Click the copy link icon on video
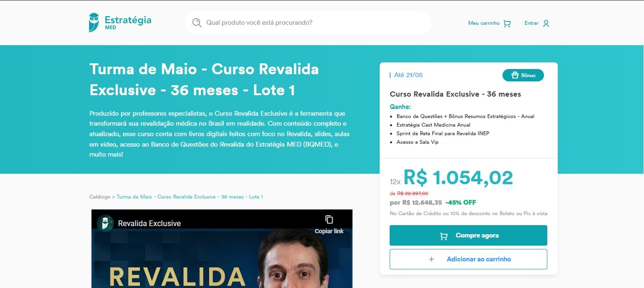Screen dimensions: 644x288 329,219
